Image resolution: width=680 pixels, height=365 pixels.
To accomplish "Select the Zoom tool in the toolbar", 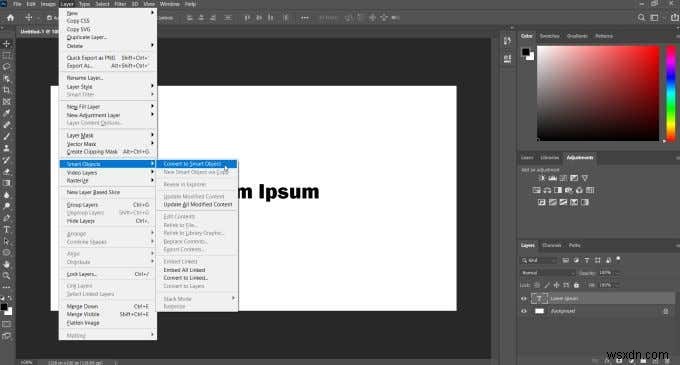I will pos(7,275).
